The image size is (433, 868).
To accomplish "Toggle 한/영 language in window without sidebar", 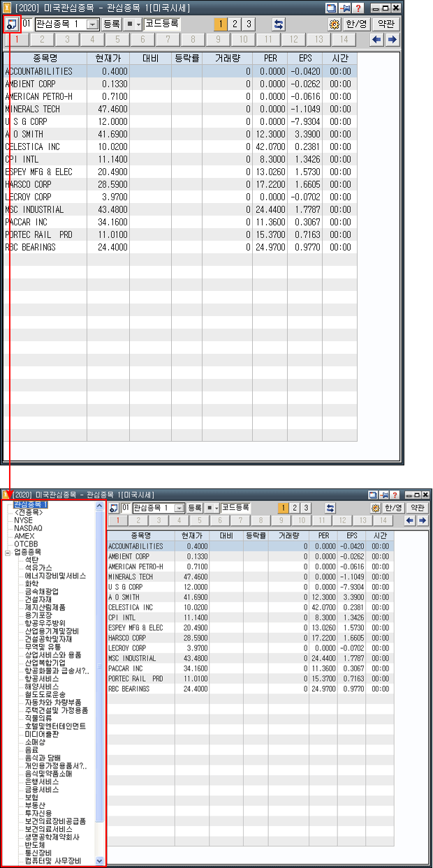I will tap(356, 24).
